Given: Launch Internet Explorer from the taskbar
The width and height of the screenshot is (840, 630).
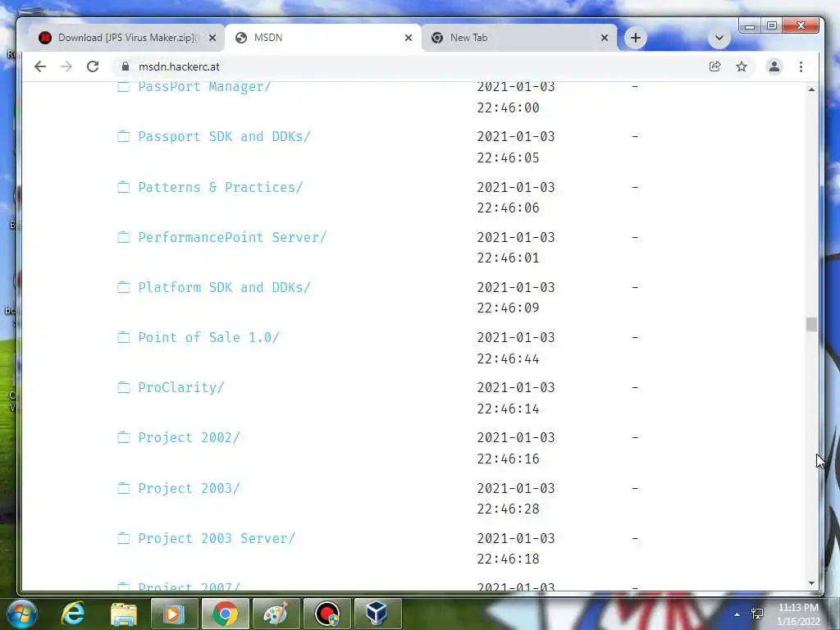Looking at the screenshot, I should click(73, 614).
